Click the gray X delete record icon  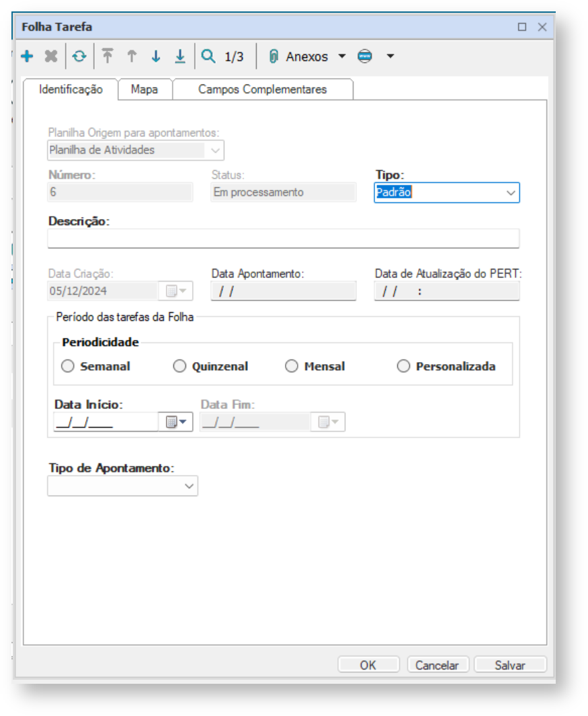[x=51, y=56]
